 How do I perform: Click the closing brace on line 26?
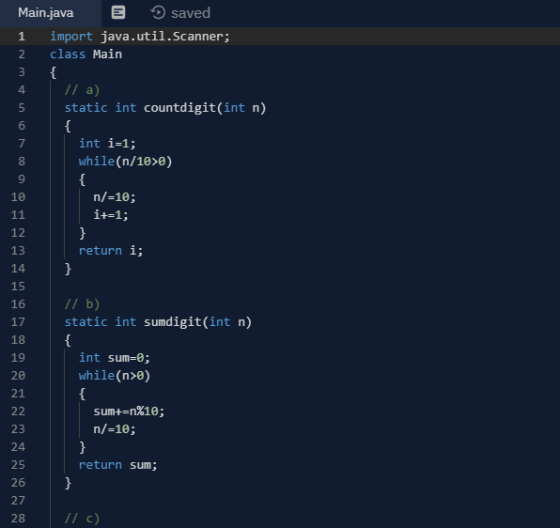click(x=68, y=483)
